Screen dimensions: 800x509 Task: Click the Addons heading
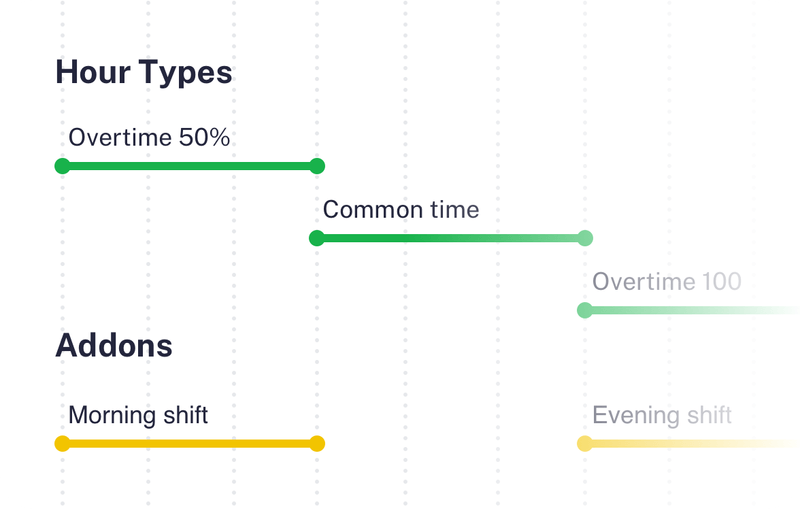(113, 346)
